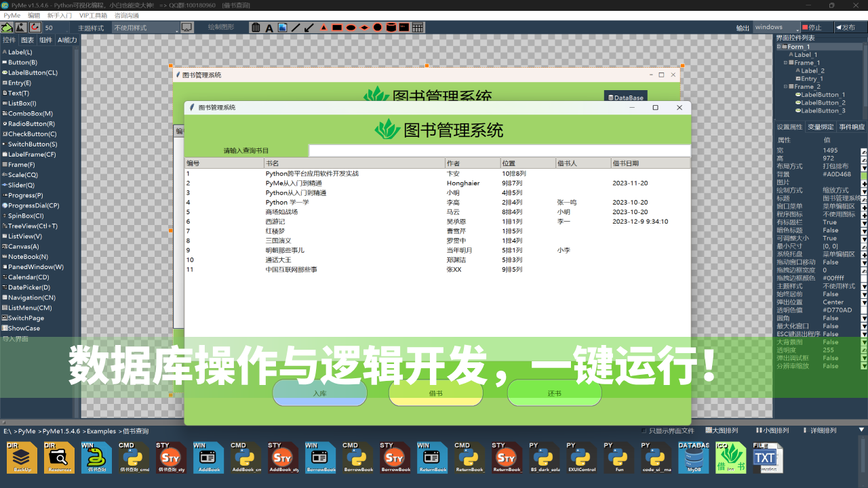Select the Line drawing tool

tap(296, 27)
